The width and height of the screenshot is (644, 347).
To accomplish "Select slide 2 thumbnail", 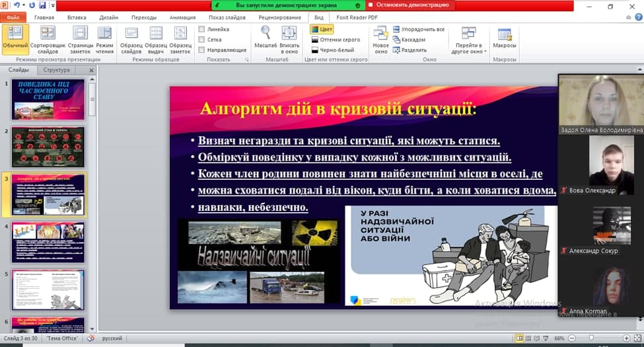I will click(x=48, y=147).
